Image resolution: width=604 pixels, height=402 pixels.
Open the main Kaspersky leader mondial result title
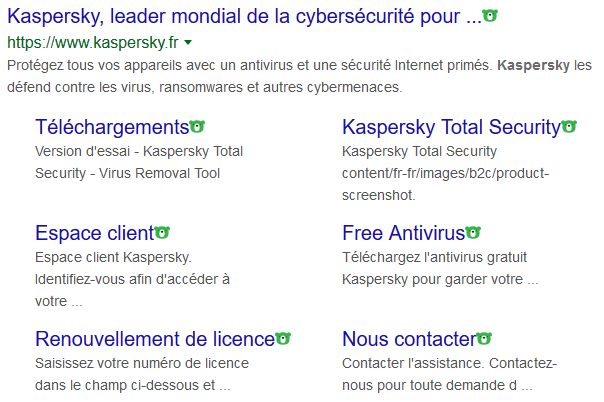pos(244,17)
